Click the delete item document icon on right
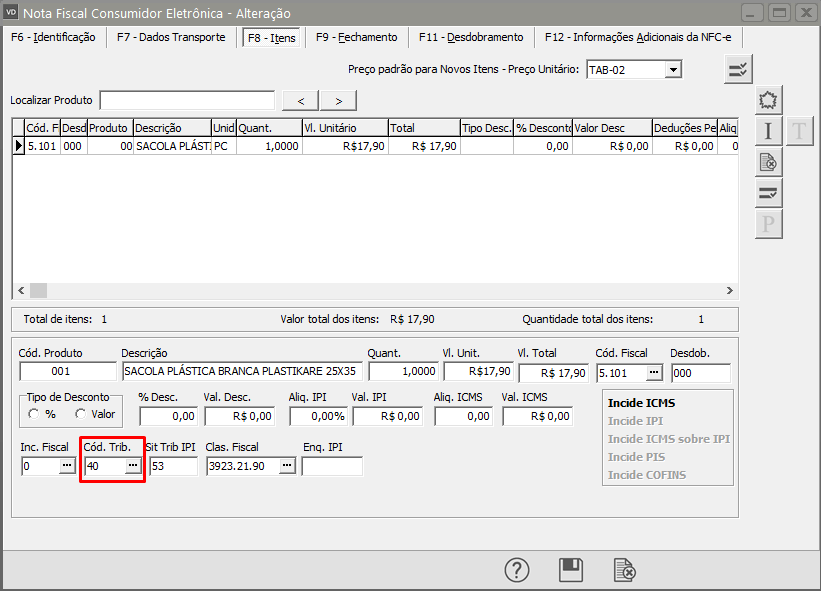 point(768,162)
